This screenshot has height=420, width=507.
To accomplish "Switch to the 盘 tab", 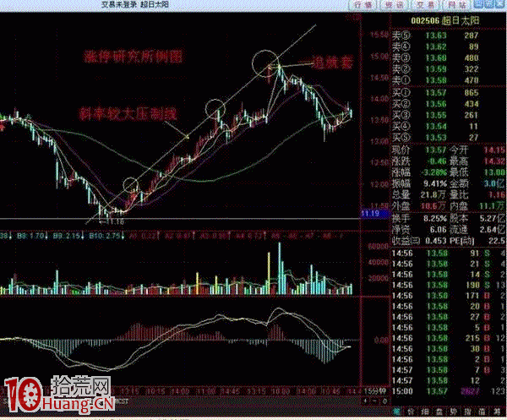I will pos(439,412).
